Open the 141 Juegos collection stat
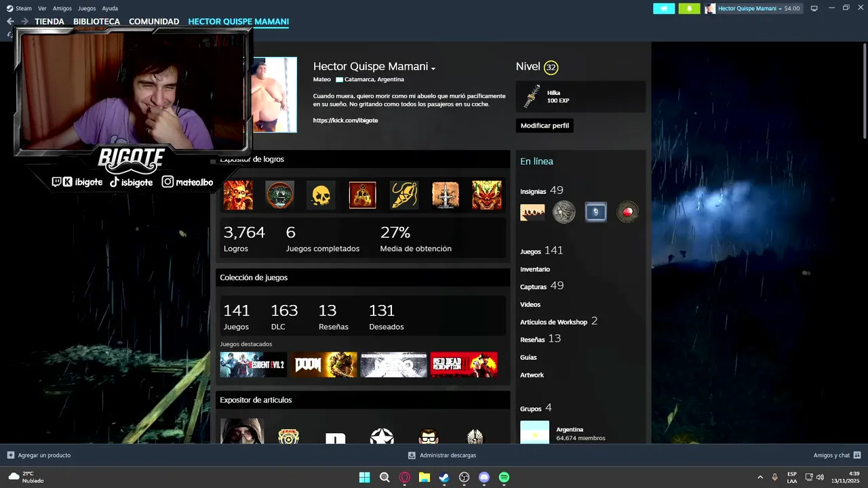 point(237,317)
